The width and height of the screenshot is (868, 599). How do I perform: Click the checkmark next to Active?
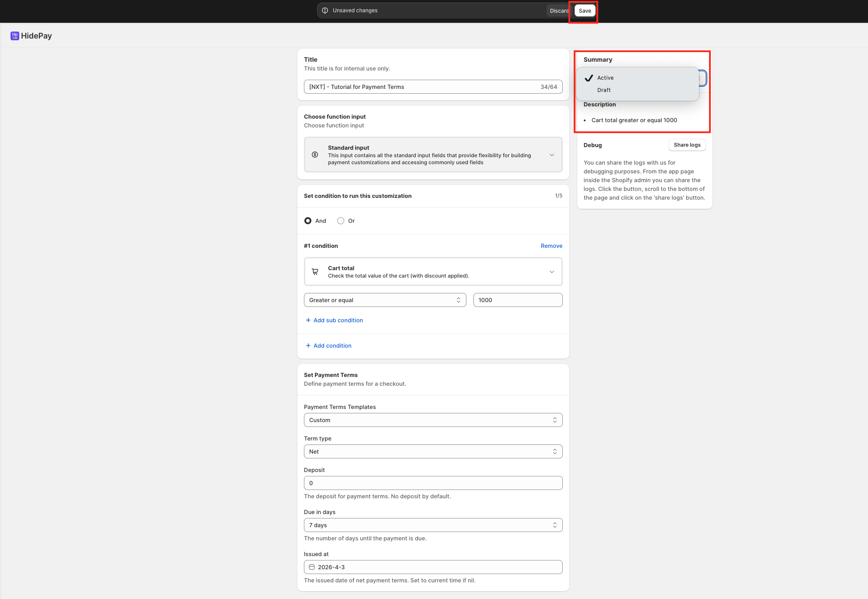pyautogui.click(x=589, y=78)
